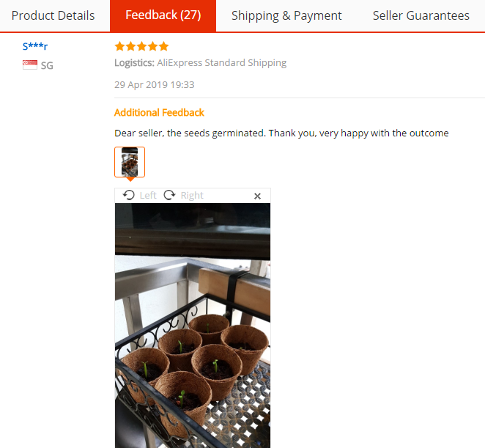This screenshot has height=448, width=485.
Task: Click the "Right" rotate label
Action: [x=192, y=195]
